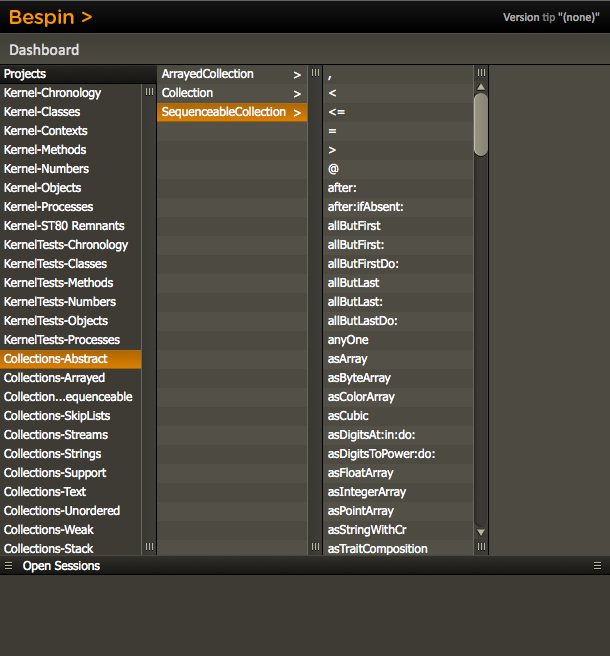Click the left grip icon on Open Sessions bar
Viewport: 610px width, 656px height.
[x=8, y=566]
